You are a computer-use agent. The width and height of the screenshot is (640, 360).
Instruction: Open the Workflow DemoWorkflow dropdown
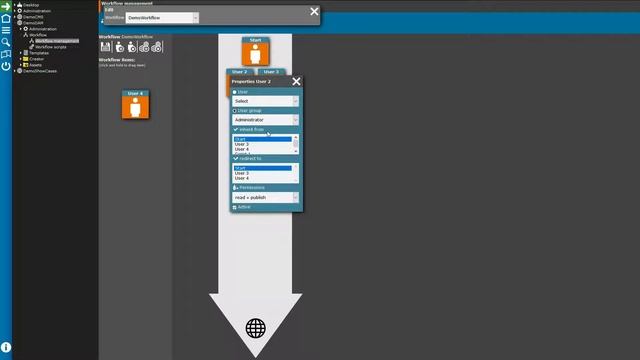pyautogui.click(x=162, y=18)
